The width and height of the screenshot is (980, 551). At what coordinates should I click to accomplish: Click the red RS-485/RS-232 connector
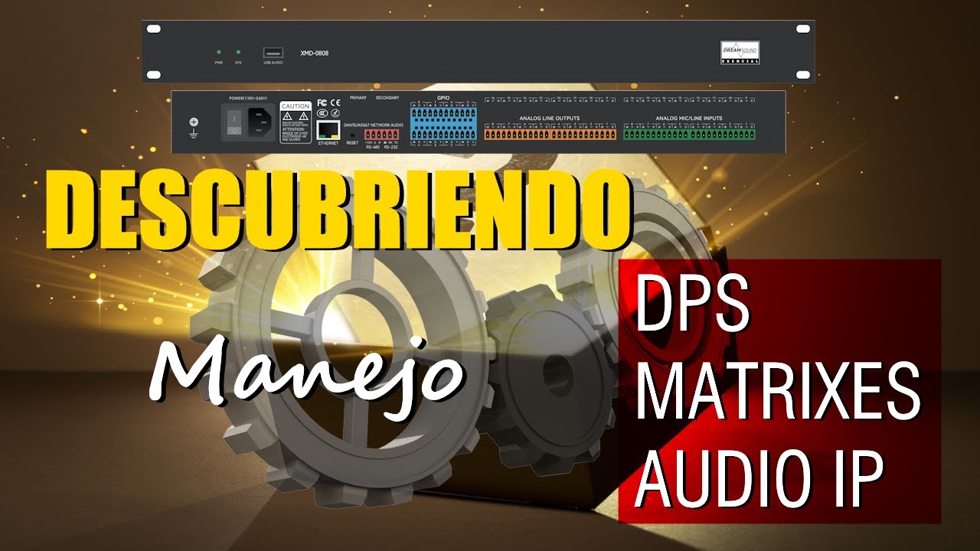[x=381, y=135]
